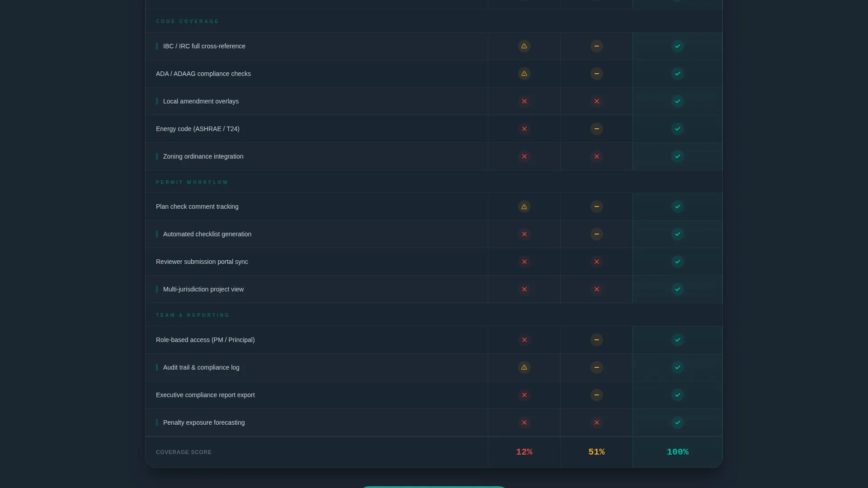Click checkmark icon for Zoning ordinance integration
Image resolution: width=868 pixels, height=488 pixels.
[x=677, y=156]
